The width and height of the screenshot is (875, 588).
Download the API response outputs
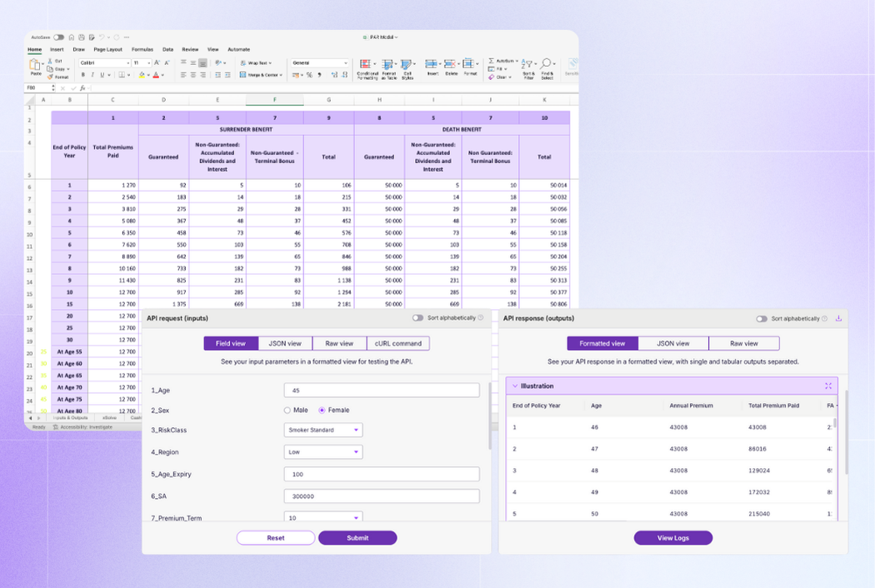[838, 318]
